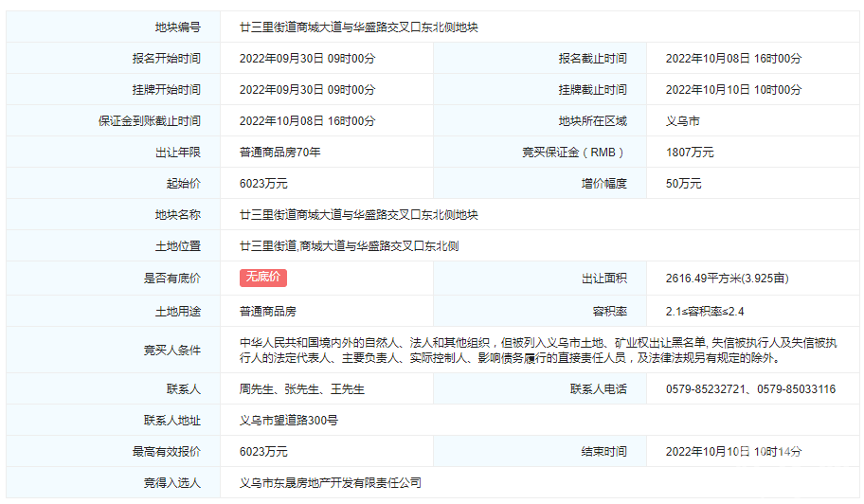This screenshot has width=864, height=504.
Task: Click the 1807万元 deposit amount
Action: [690, 153]
